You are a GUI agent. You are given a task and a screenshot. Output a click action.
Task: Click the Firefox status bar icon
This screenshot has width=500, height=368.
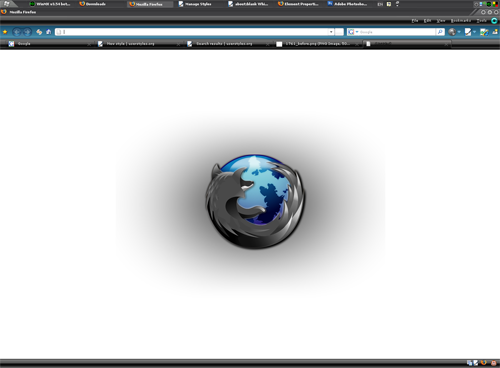(484, 363)
